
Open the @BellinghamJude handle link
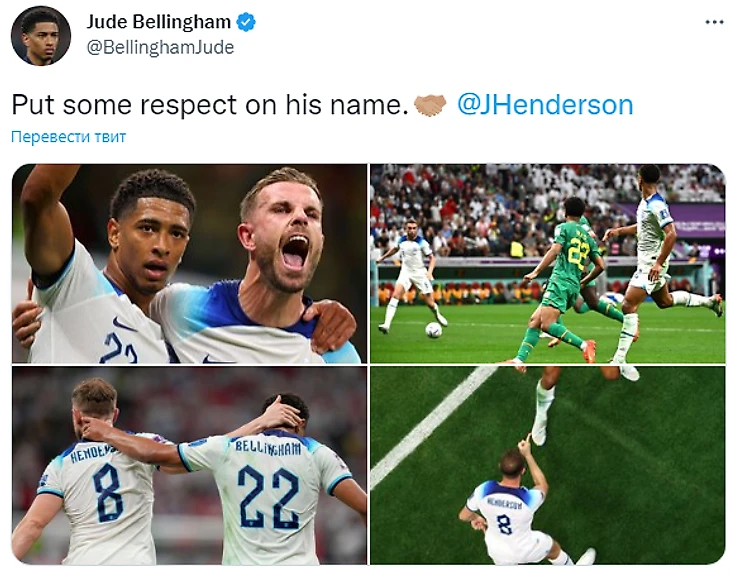click(x=161, y=48)
